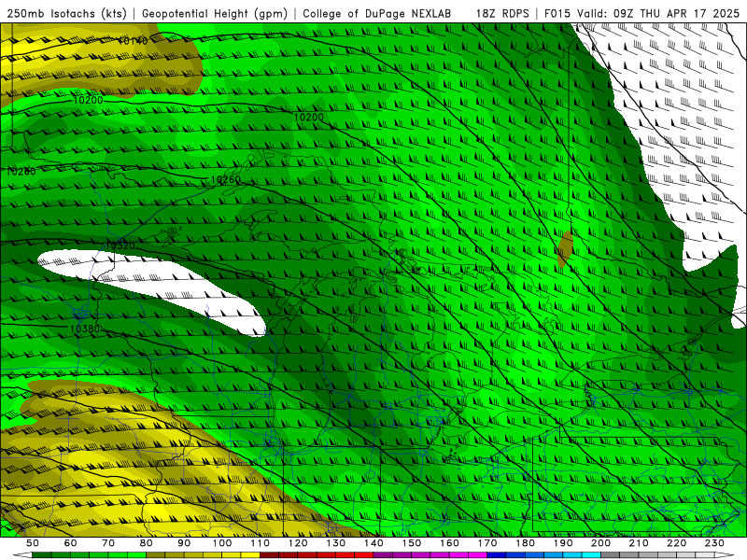This screenshot has height=560, width=747.
Task: Click the '220' colorbar tick label
Action: click(676, 543)
